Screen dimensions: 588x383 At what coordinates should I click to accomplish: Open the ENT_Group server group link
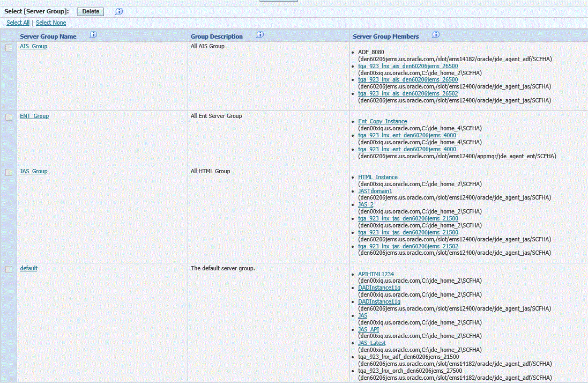point(34,116)
